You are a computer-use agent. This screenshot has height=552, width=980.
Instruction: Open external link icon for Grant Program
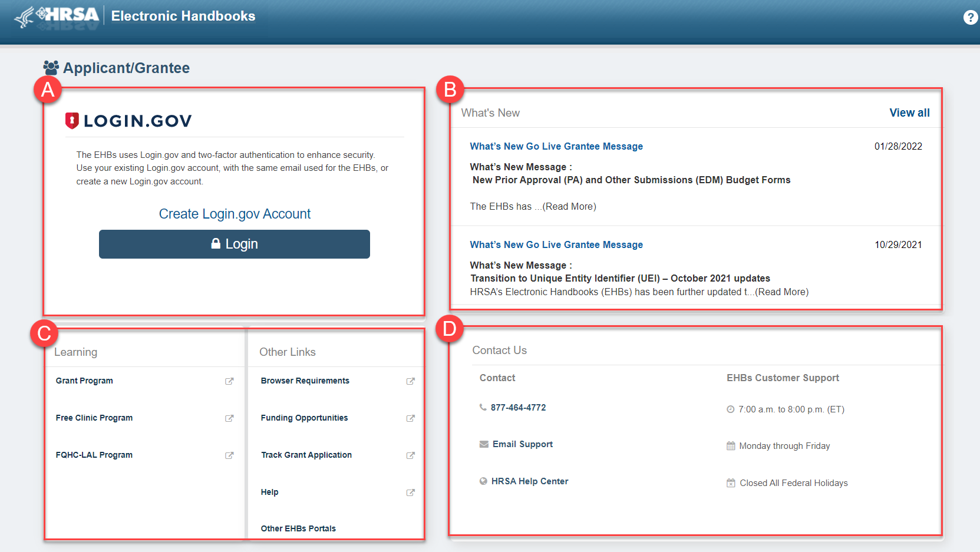point(229,381)
